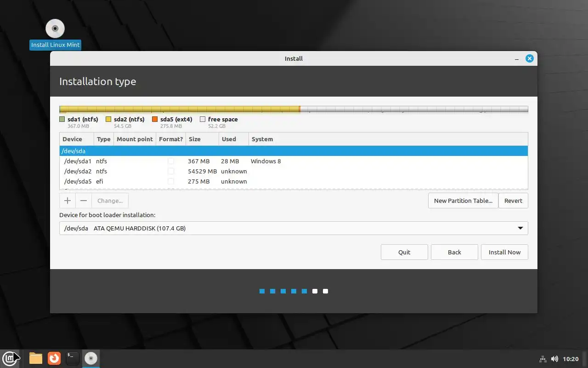Select the Install Linux Mint desktop icon
The height and width of the screenshot is (368, 588).
pyautogui.click(x=55, y=34)
